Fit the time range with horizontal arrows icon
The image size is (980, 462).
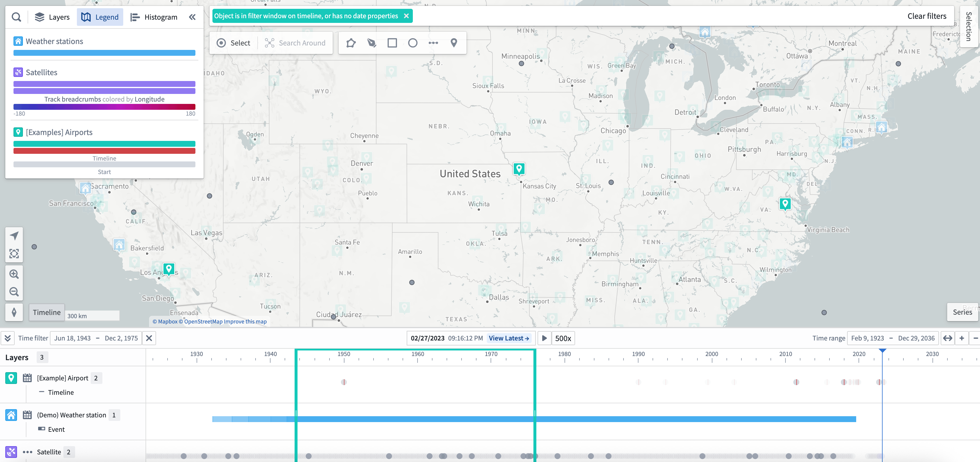(x=948, y=338)
